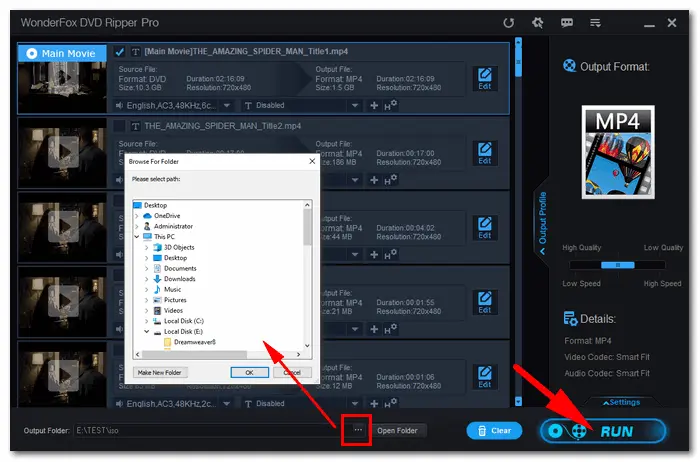This screenshot has height=462, width=700.
Task: Select Music folder in tree
Action: pos(172,290)
